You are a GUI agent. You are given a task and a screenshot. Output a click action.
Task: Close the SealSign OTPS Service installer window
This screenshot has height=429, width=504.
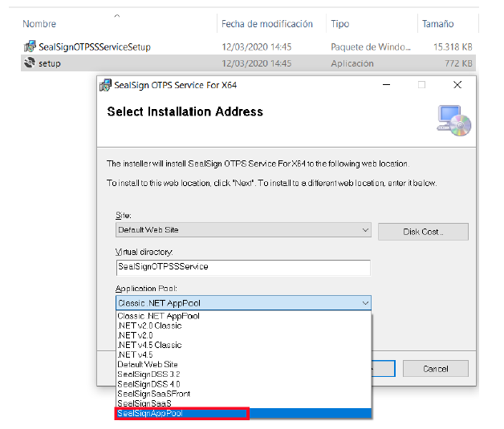457,85
